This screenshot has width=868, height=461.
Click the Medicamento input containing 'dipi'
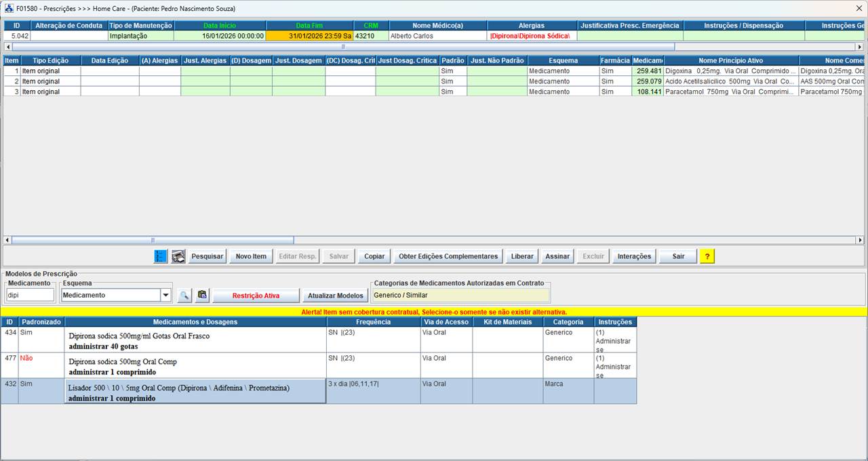point(30,296)
